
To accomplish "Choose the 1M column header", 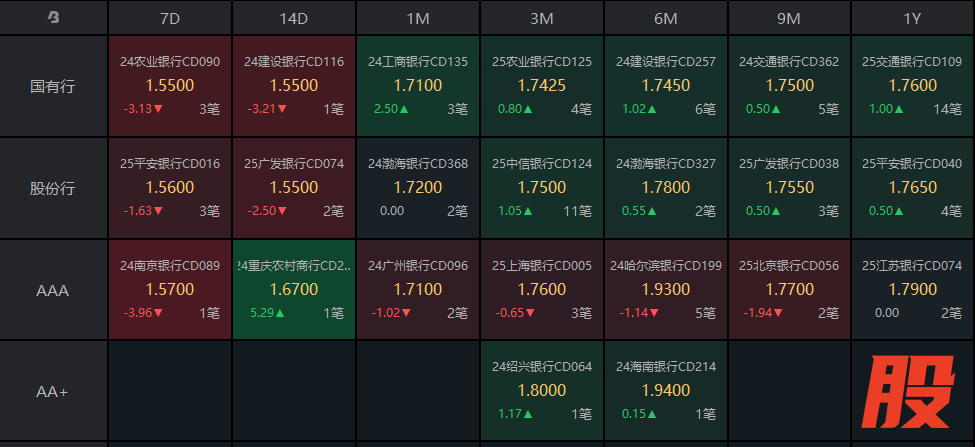I will click(x=418, y=18).
